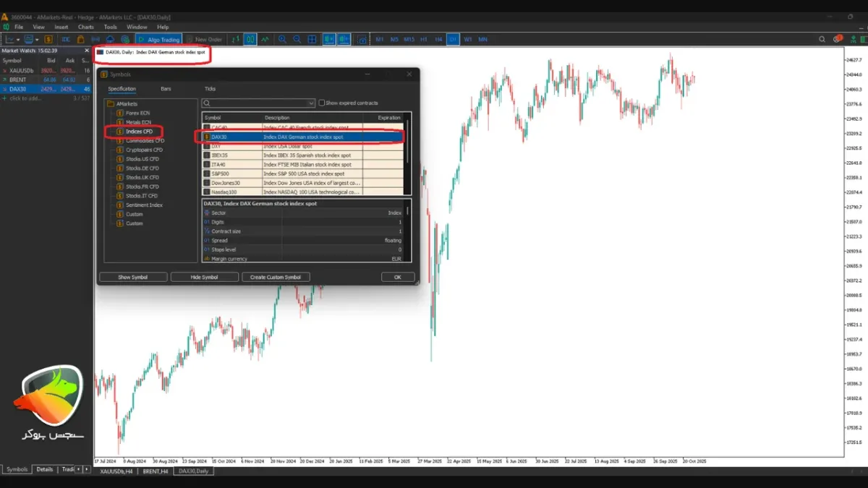Select the DAX30 row in symbol list

pyautogui.click(x=302, y=137)
